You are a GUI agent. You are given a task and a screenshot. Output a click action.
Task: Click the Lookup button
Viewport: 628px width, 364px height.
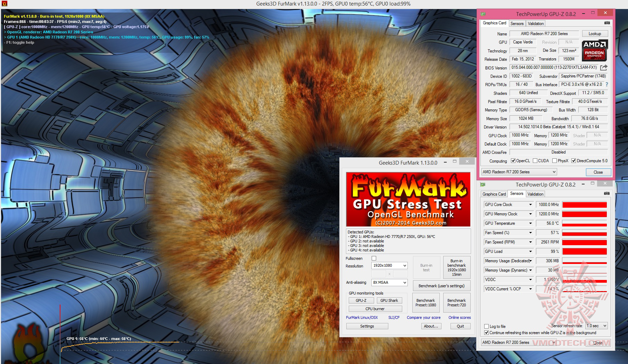click(x=595, y=34)
